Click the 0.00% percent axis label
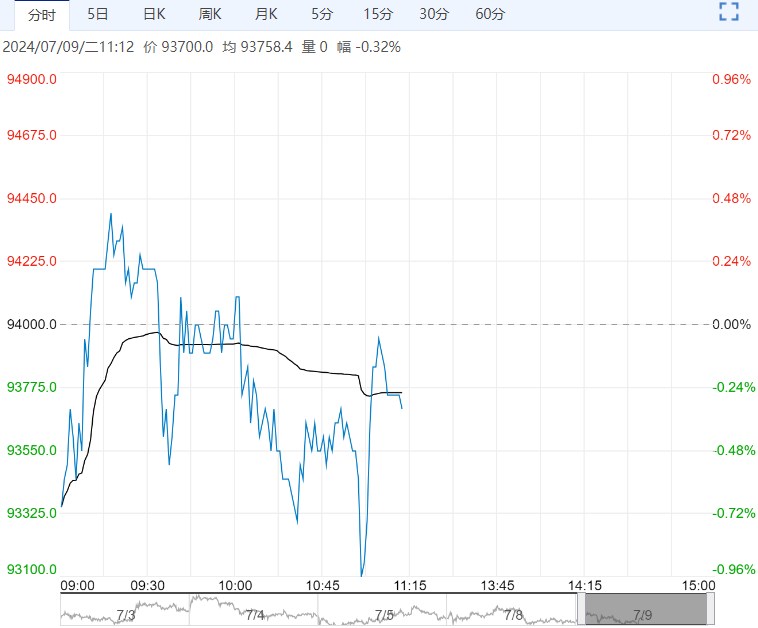This screenshot has height=628, width=758. 731,324
